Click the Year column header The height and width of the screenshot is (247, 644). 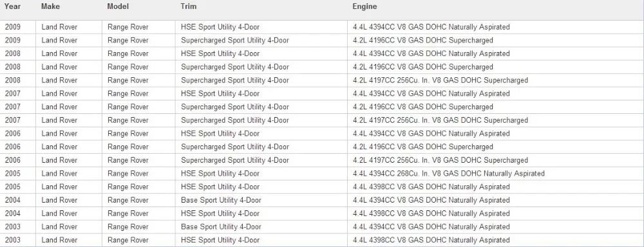12,6
